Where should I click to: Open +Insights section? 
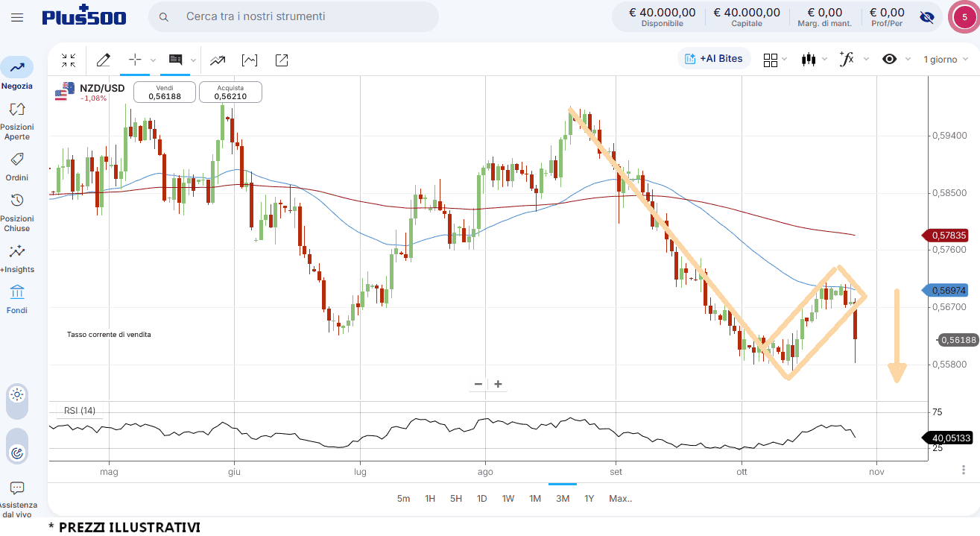point(16,259)
